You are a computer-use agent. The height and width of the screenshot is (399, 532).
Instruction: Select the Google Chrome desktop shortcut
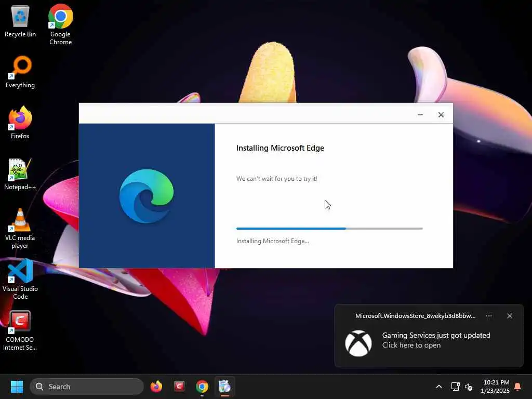click(x=60, y=24)
